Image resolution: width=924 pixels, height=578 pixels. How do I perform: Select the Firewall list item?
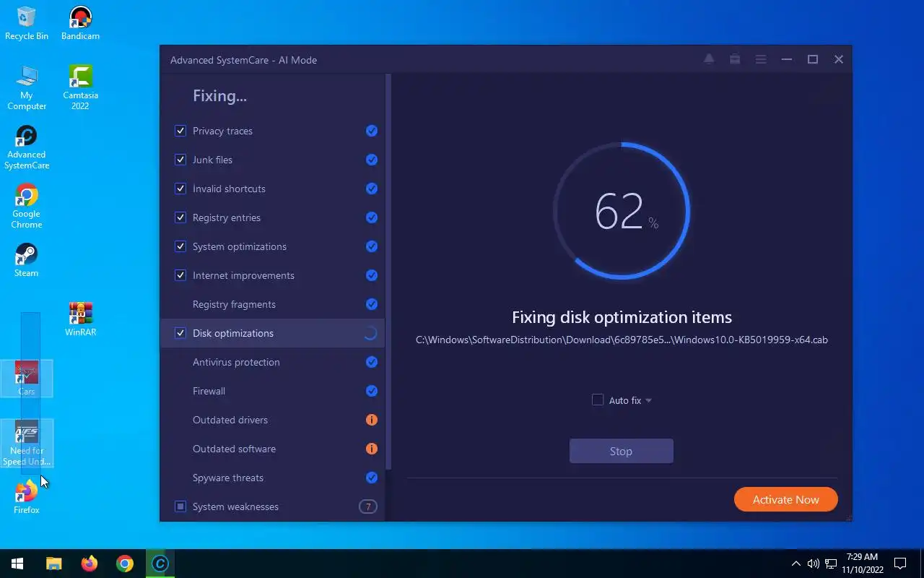272,391
